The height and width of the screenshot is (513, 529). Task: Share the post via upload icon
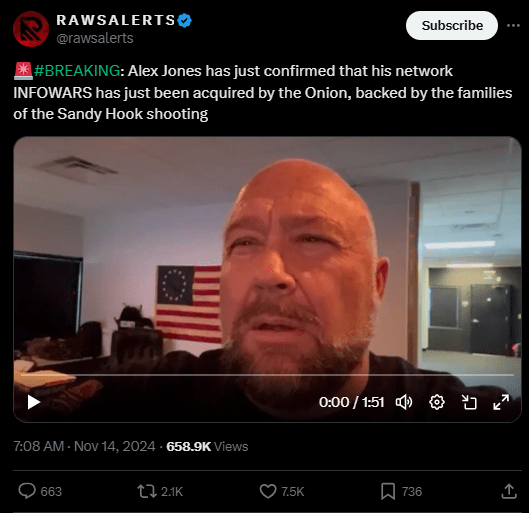click(x=509, y=491)
